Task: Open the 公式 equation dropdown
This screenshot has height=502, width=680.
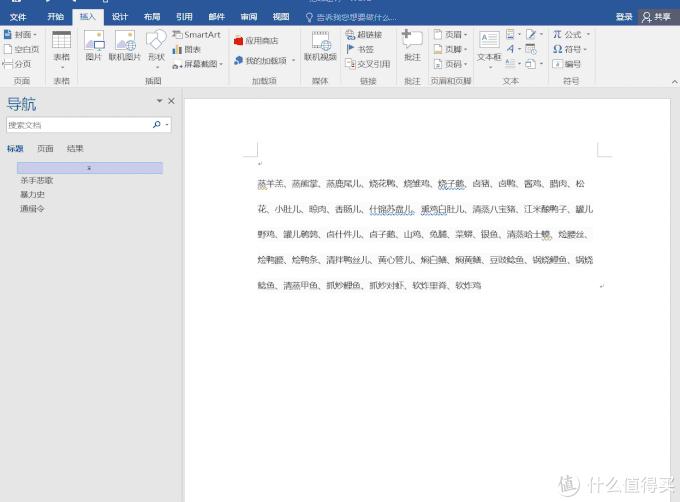Action: (x=572, y=34)
